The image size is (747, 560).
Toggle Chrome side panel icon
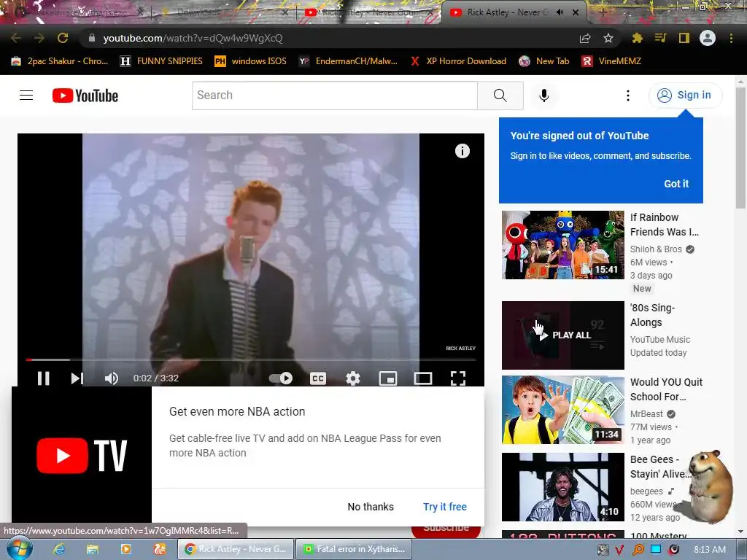click(x=684, y=38)
